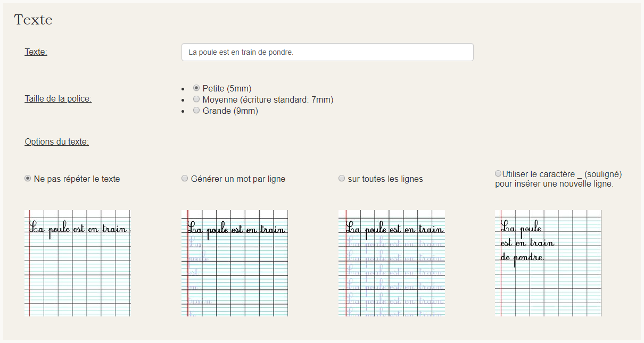Click the 'sur toutes les lignes' label text
644x343 pixels.
point(385,179)
